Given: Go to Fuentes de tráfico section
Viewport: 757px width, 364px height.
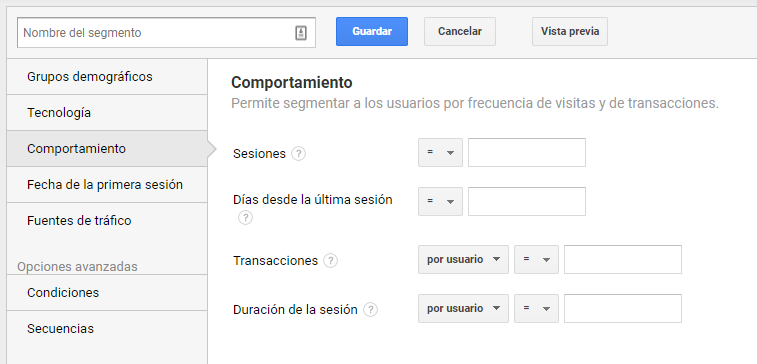Looking at the screenshot, I should point(107,221).
